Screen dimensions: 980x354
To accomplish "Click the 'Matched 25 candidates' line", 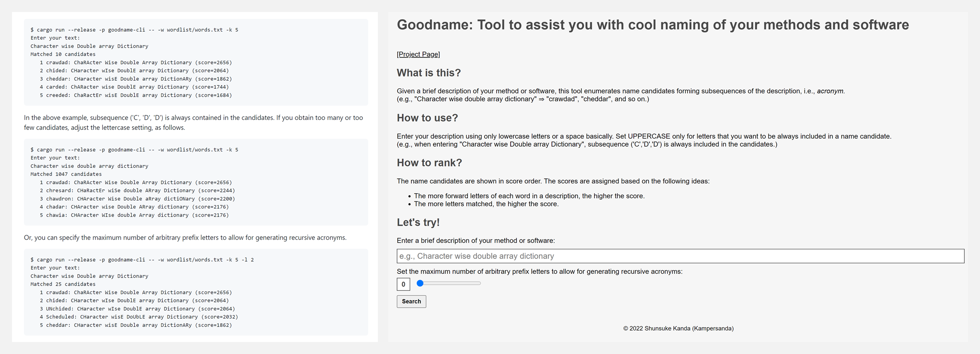I will point(63,284).
